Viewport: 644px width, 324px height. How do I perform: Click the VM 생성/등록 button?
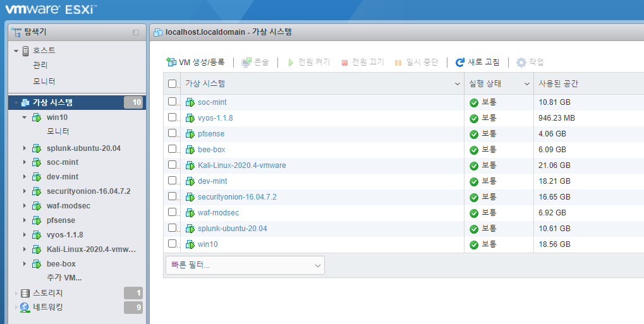click(195, 63)
